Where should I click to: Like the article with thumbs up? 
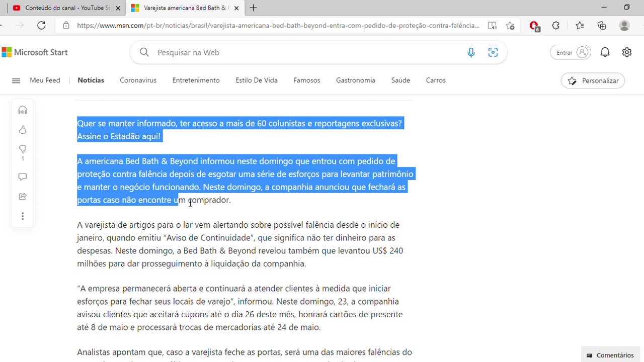[x=23, y=130]
